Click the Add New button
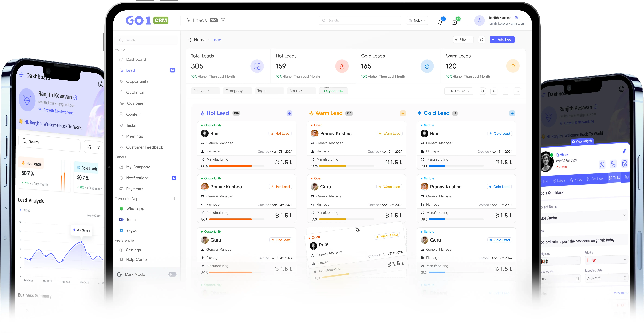This screenshot has height=333, width=644. (x=502, y=39)
